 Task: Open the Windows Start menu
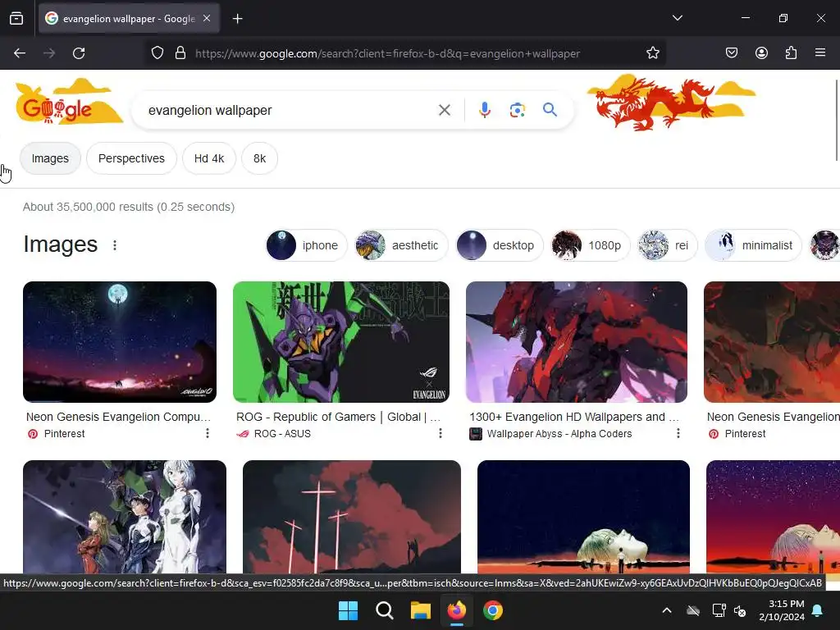[x=348, y=610]
